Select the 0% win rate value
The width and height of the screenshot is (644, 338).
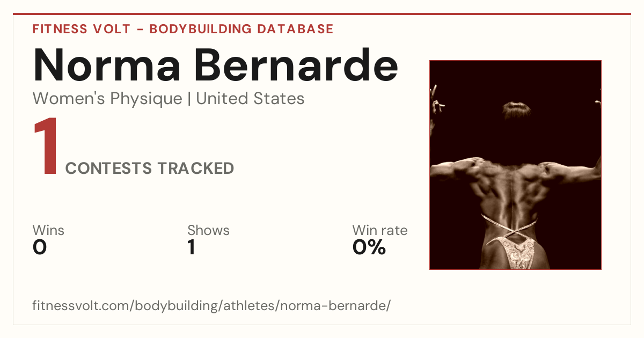point(369,247)
